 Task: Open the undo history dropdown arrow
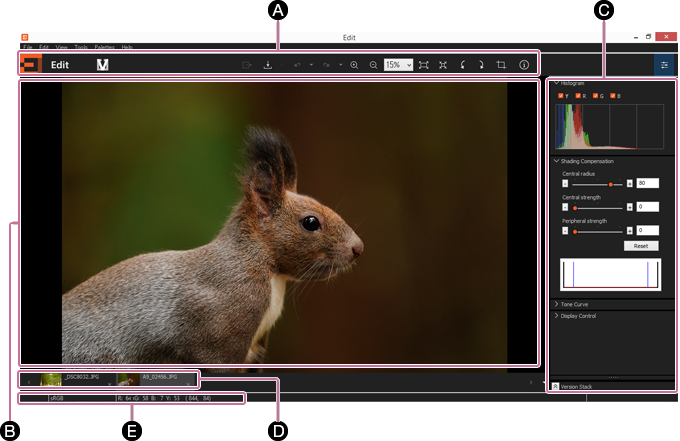pos(311,65)
